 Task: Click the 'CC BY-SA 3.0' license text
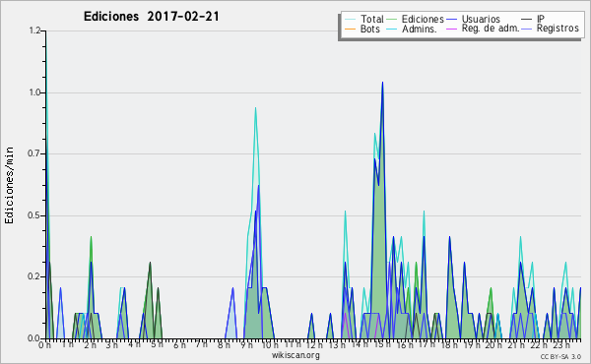pyautogui.click(x=560, y=357)
